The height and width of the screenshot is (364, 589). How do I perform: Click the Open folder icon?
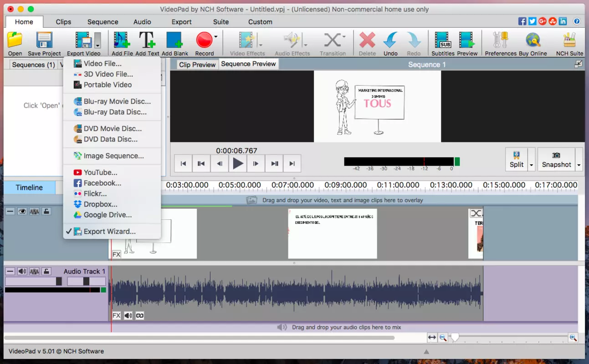[15, 40]
